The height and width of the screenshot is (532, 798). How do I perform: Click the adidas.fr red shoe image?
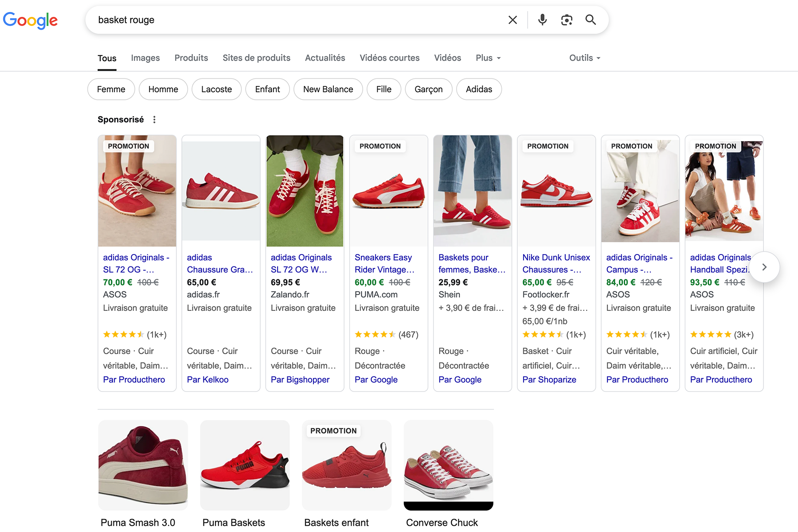pyautogui.click(x=221, y=191)
